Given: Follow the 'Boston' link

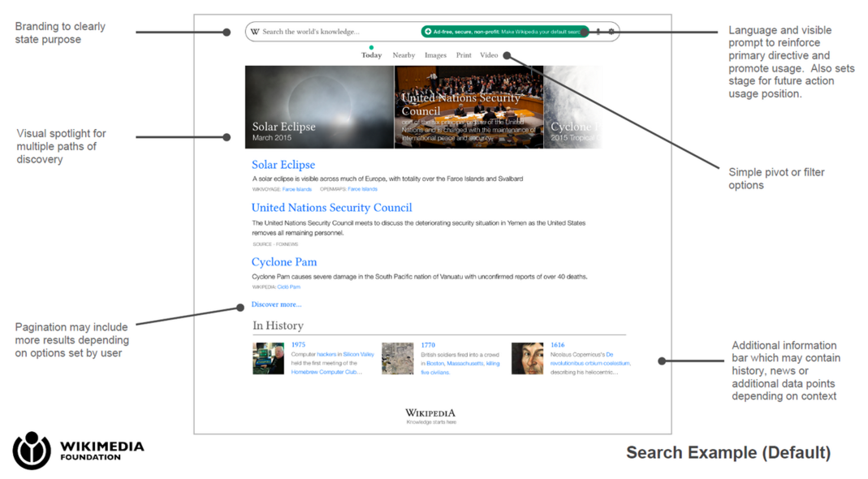Looking at the screenshot, I should [x=435, y=364].
